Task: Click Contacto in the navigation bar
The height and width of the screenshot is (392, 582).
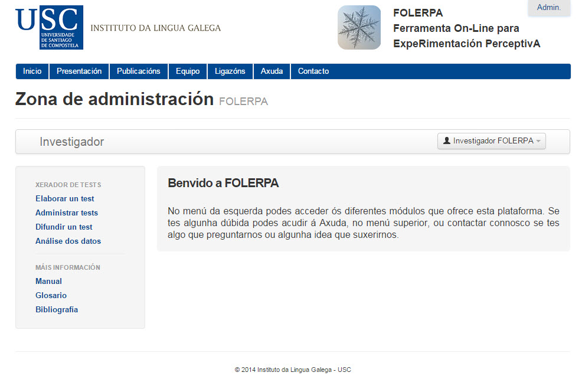Action: pos(313,71)
